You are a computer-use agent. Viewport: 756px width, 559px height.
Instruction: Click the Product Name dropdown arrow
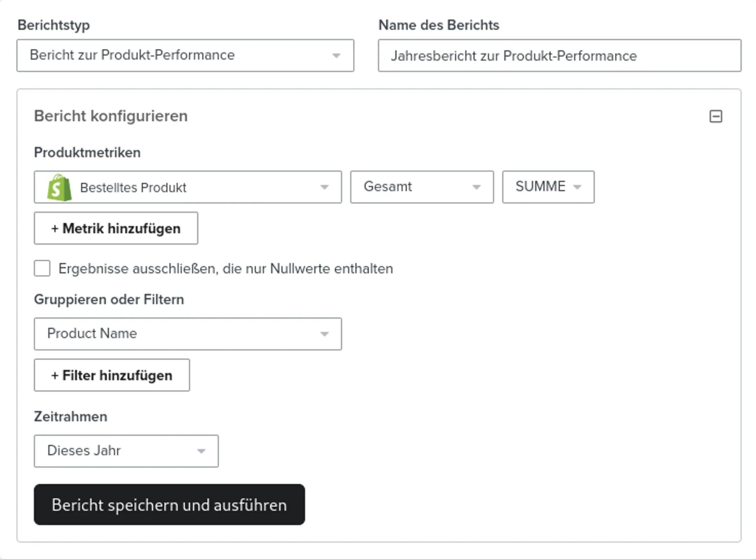point(324,334)
